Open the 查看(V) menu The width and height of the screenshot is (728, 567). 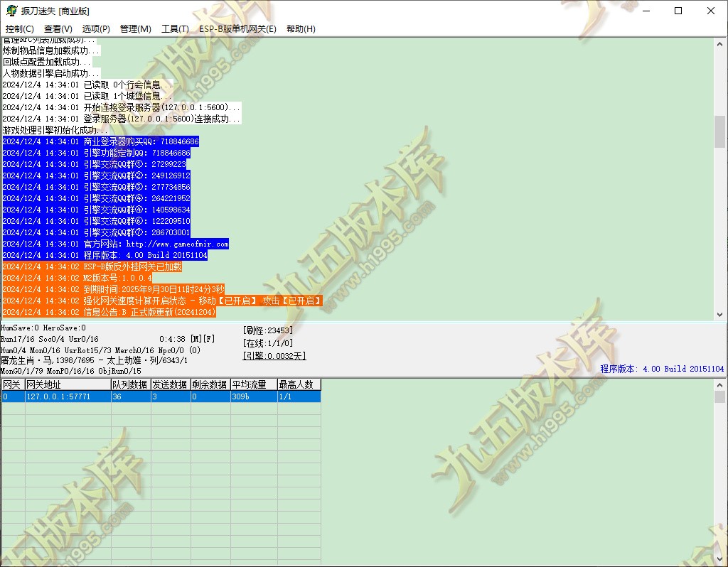pyautogui.click(x=58, y=28)
